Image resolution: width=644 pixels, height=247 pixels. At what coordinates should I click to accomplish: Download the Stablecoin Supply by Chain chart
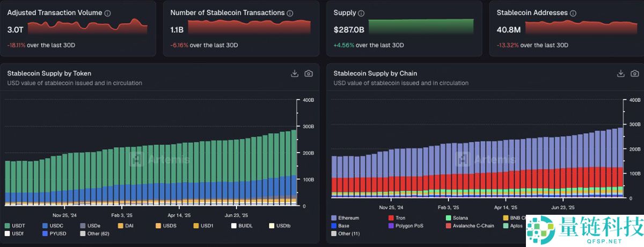[x=621, y=74]
